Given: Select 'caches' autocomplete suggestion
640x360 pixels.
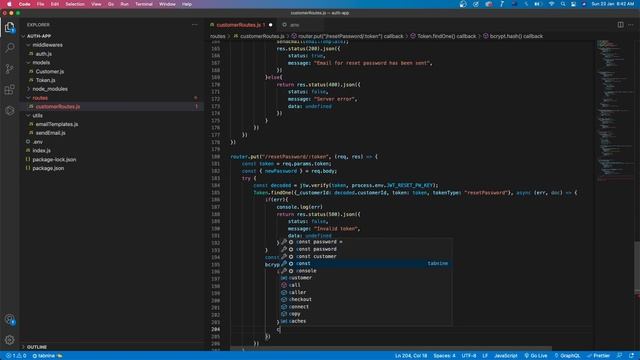Looking at the screenshot, I should pos(366,321).
